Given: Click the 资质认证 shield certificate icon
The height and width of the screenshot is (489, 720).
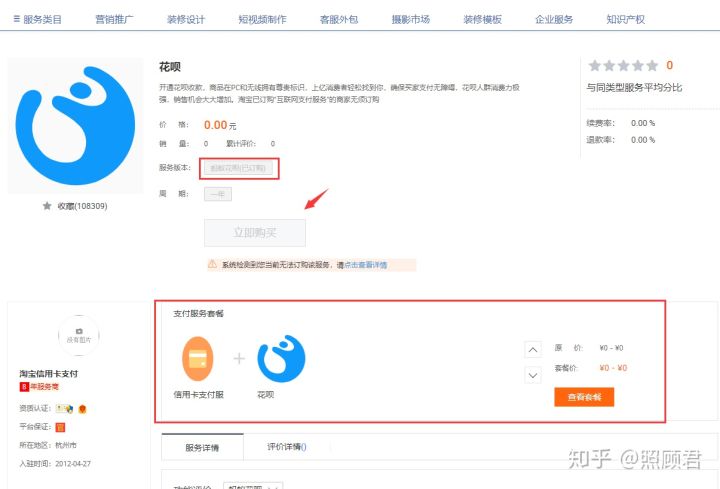Looking at the screenshot, I should click(65, 408).
